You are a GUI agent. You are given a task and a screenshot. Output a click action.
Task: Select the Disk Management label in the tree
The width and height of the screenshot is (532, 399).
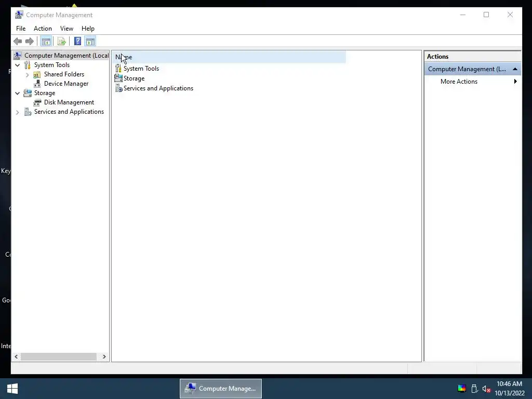click(x=69, y=102)
